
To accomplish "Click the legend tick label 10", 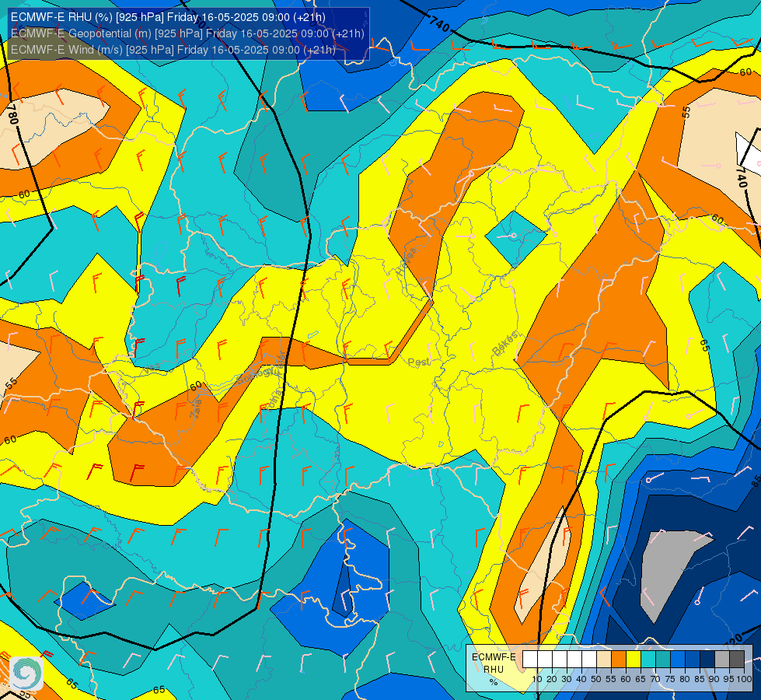I will 537,679.
